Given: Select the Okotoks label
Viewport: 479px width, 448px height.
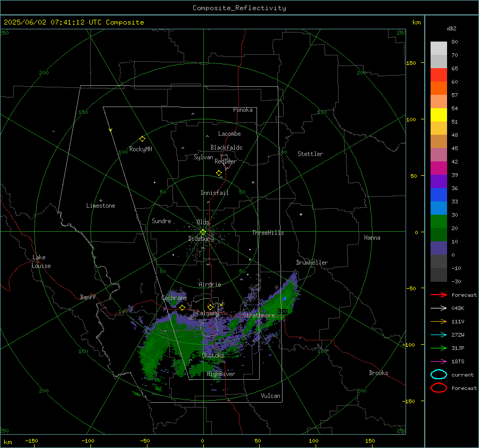Looking at the screenshot, I should click(x=213, y=355).
